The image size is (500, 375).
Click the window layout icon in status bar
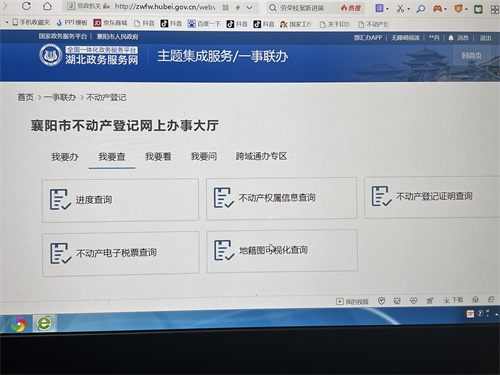491,299
